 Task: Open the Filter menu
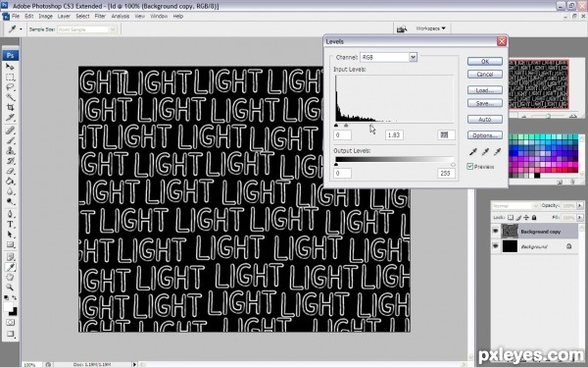point(100,16)
